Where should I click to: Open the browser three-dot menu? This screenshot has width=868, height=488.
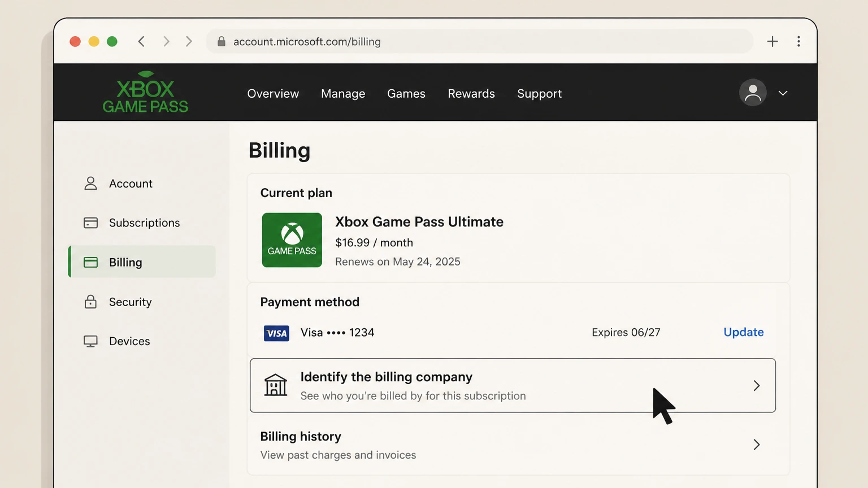coord(798,41)
